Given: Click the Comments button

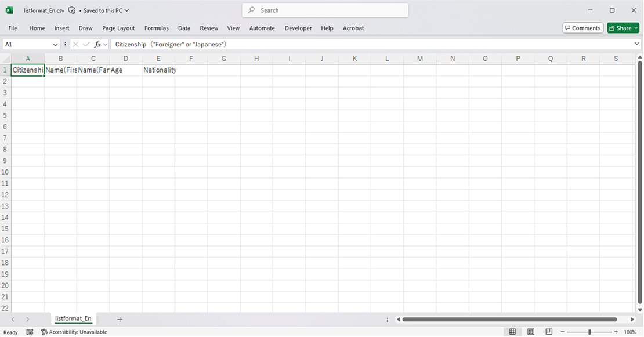Looking at the screenshot, I should (583, 27).
